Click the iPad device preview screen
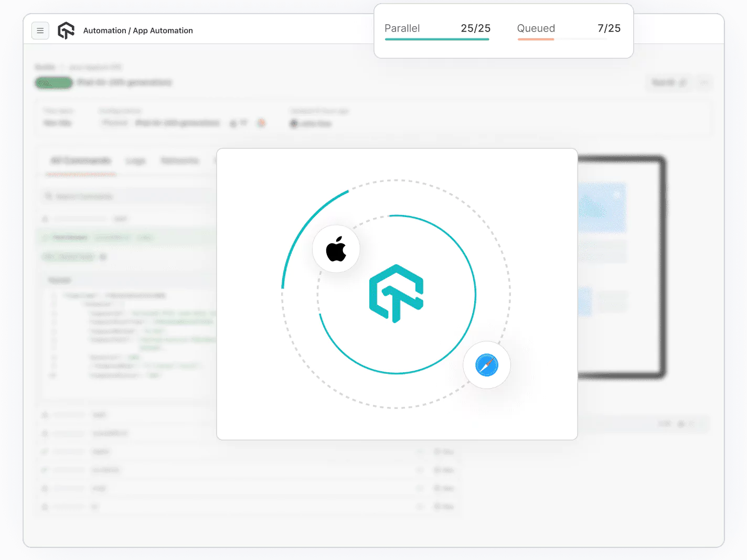The image size is (747, 560). click(619, 267)
